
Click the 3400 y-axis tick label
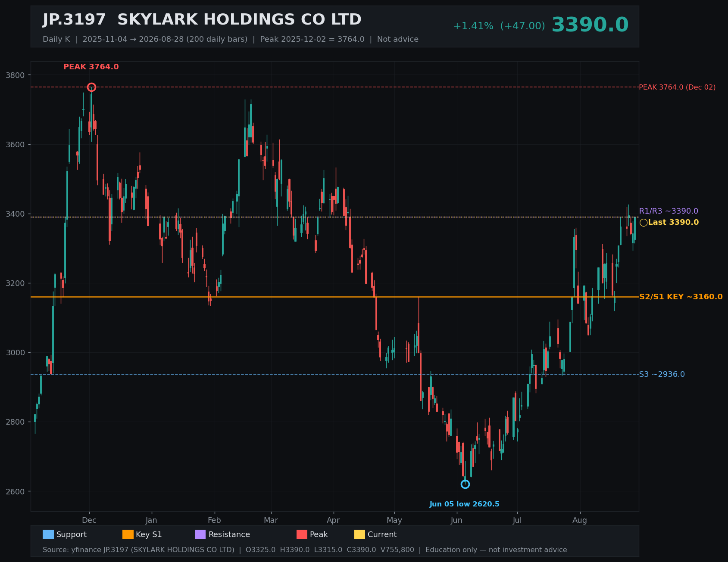(x=16, y=214)
